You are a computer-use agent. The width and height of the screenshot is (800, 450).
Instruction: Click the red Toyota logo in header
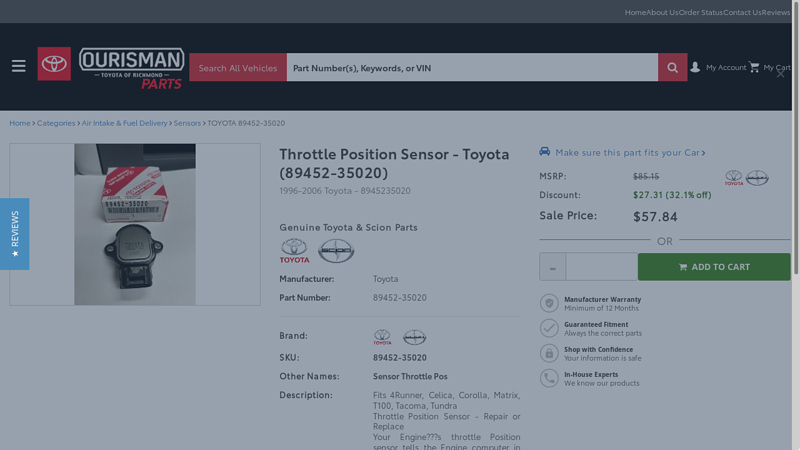click(x=54, y=64)
